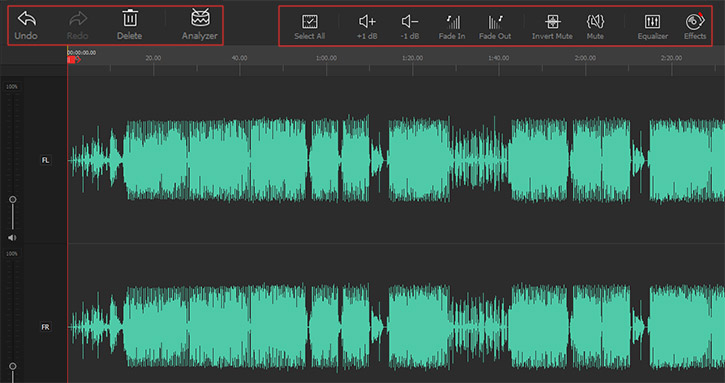The height and width of the screenshot is (383, 725).
Task: Jump to 2:20.00 on the timeline ruler
Action: (x=671, y=58)
